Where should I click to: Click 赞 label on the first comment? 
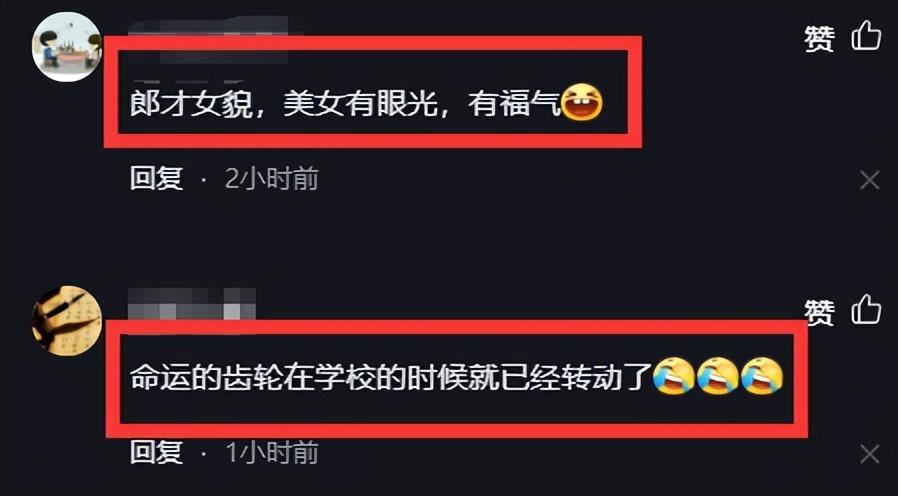point(820,38)
